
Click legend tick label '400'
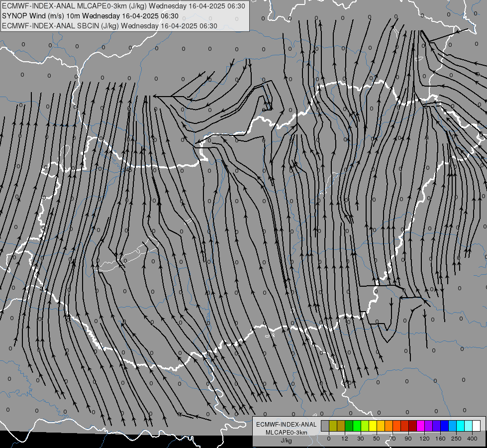(472, 439)
